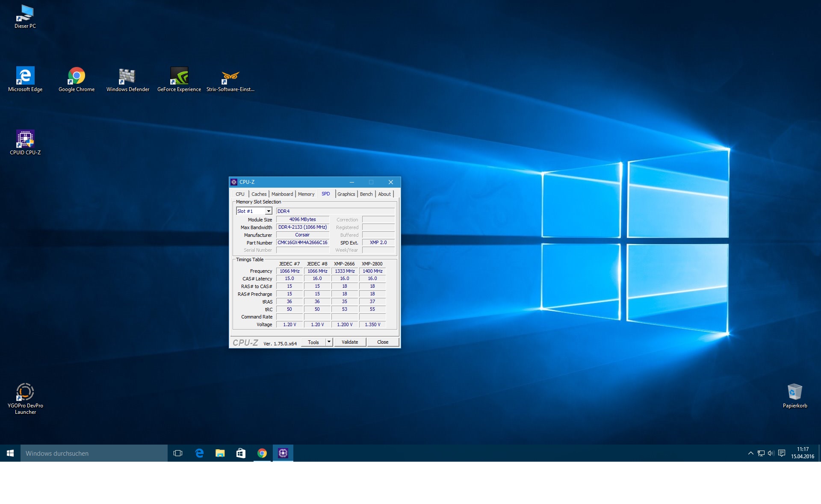Click the Windows durchsuchen search field
Screen dimensions: 821x504
click(94, 453)
